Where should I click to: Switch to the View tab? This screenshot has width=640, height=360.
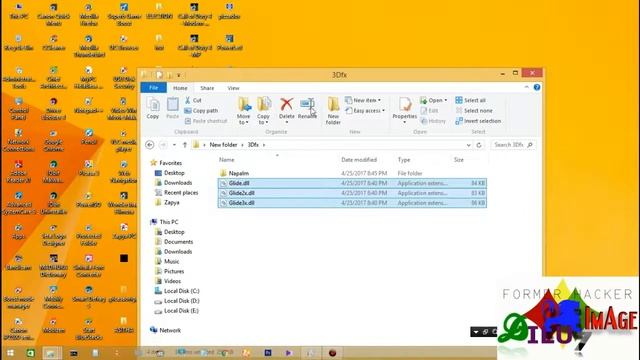(233, 88)
